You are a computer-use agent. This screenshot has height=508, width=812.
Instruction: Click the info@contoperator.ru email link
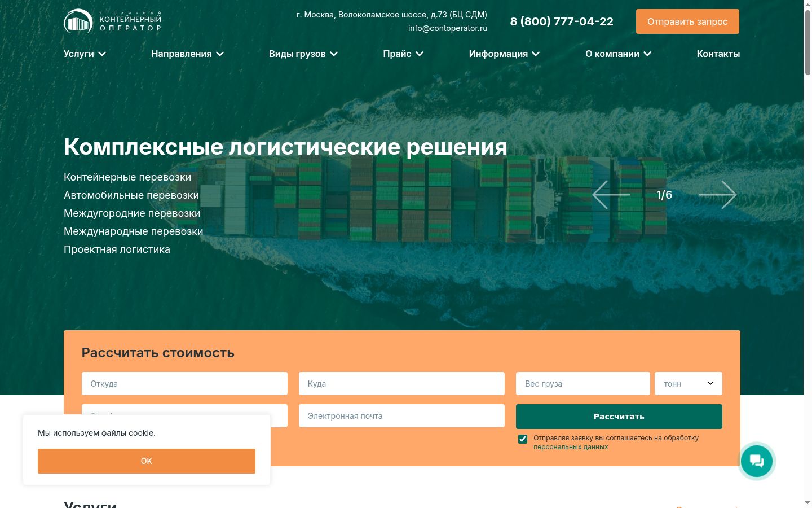pyautogui.click(x=448, y=28)
